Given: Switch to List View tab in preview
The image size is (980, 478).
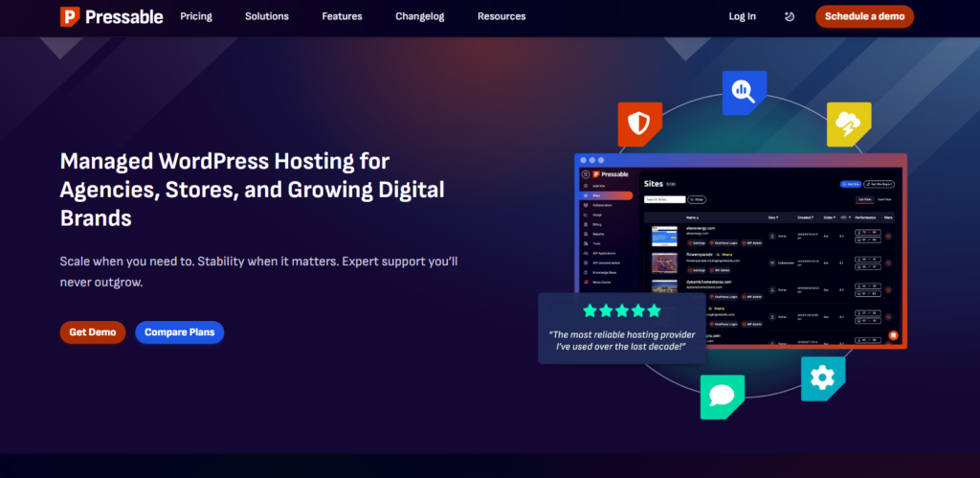Looking at the screenshot, I should (865, 199).
